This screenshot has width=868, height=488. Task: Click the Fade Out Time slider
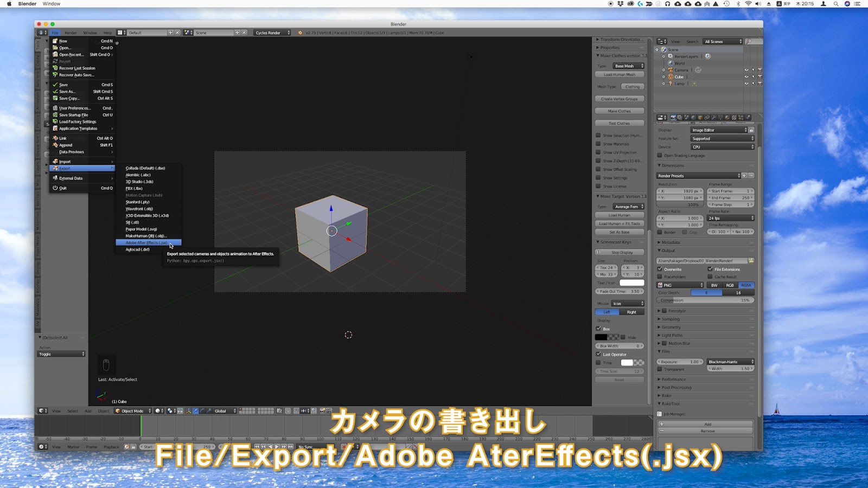coord(620,291)
